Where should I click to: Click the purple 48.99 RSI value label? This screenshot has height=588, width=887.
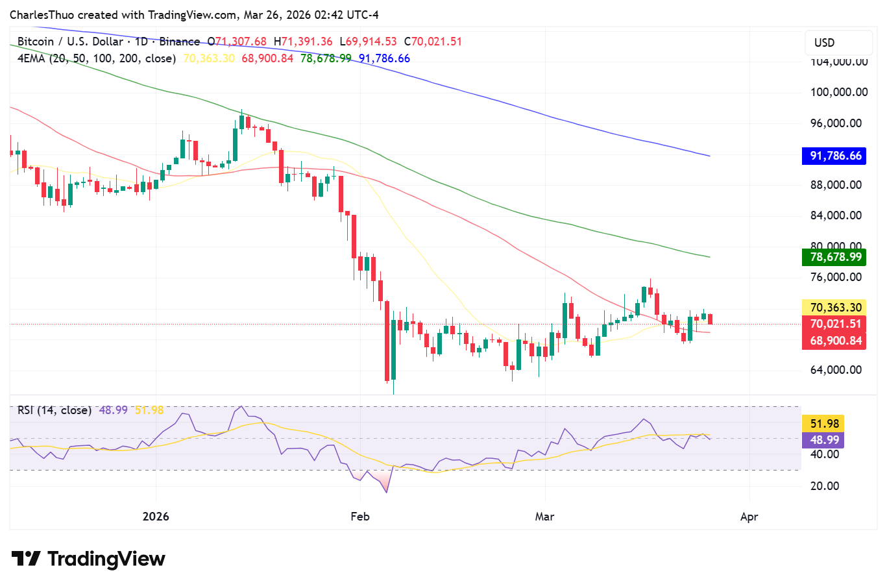(x=821, y=440)
